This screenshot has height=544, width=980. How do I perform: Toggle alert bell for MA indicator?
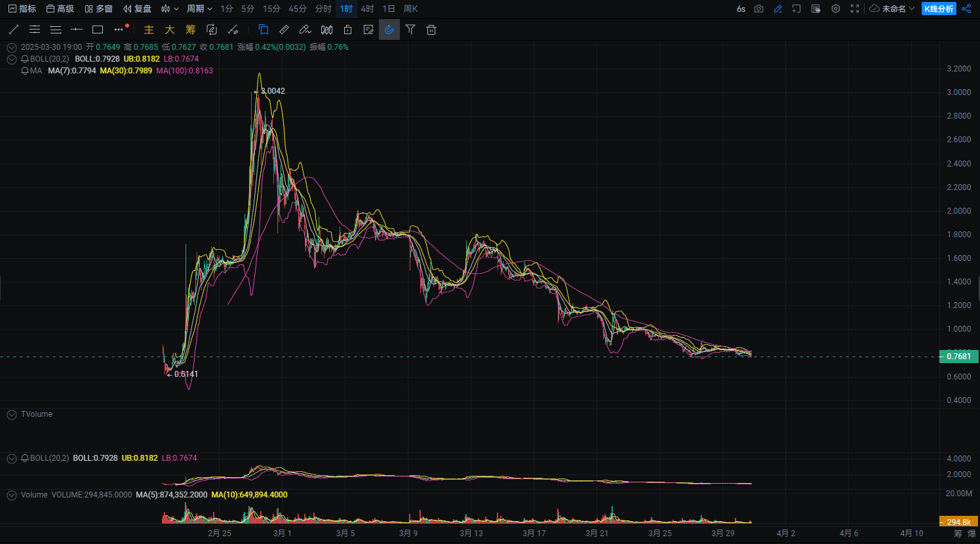(25, 71)
